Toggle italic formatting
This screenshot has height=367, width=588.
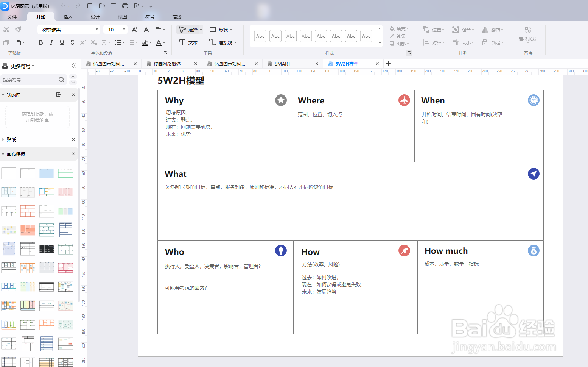pos(51,42)
